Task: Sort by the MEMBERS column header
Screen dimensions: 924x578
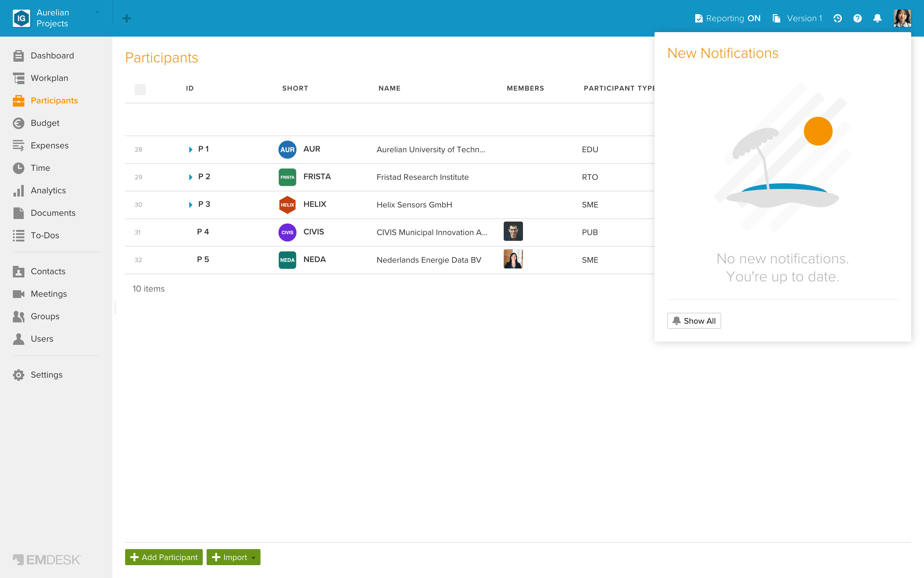Action: click(525, 88)
